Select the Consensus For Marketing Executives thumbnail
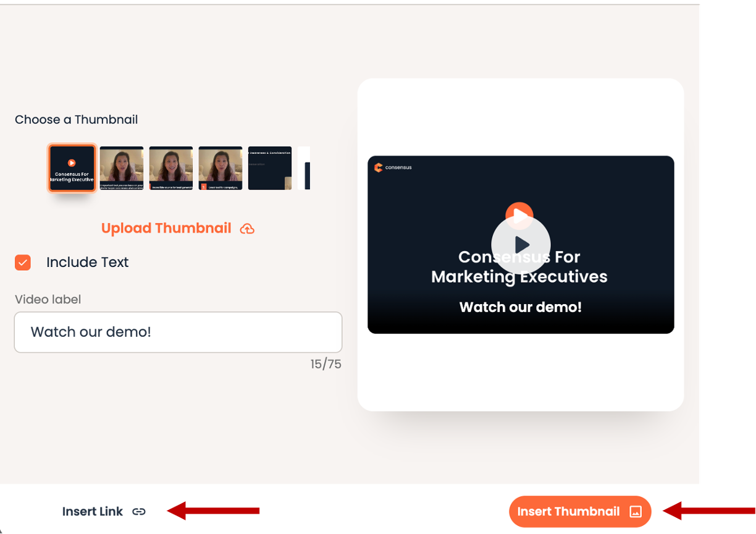Image resolution: width=756 pixels, height=534 pixels. (x=72, y=168)
